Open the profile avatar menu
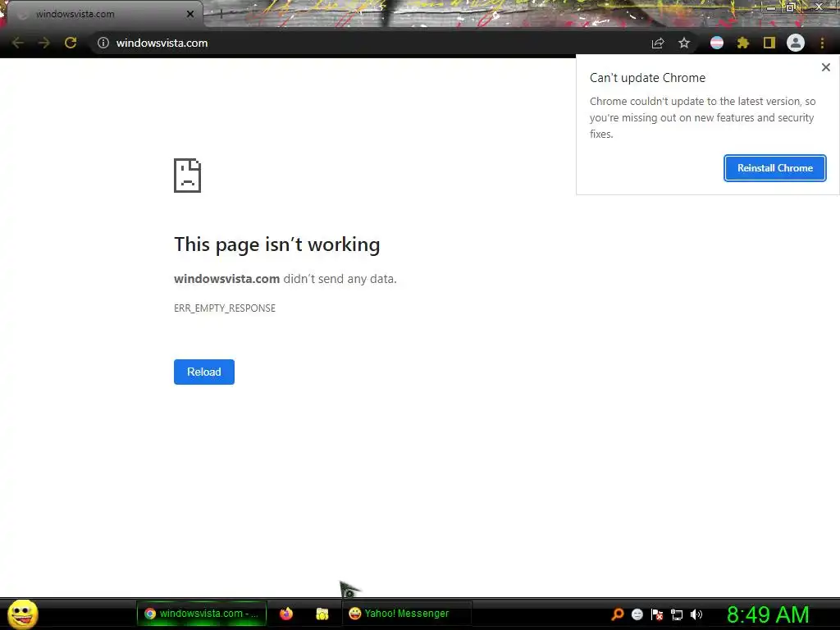Screen dimensions: 840x630 tap(796, 43)
